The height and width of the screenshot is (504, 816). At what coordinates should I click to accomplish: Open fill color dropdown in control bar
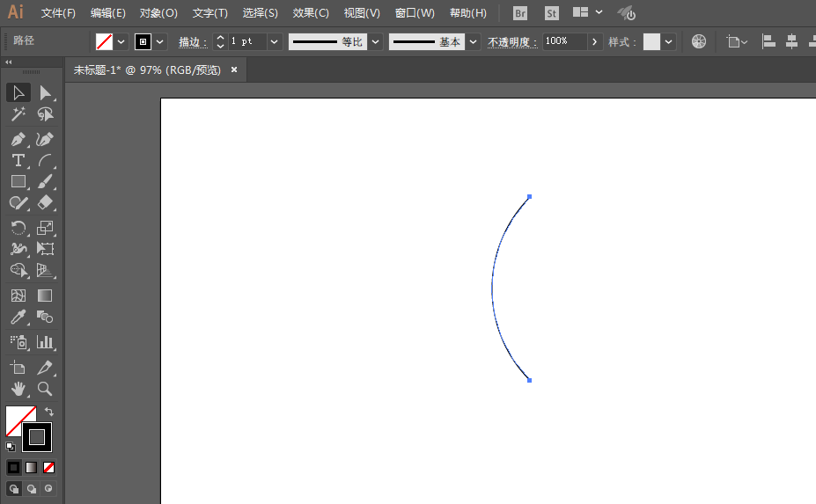pos(121,41)
